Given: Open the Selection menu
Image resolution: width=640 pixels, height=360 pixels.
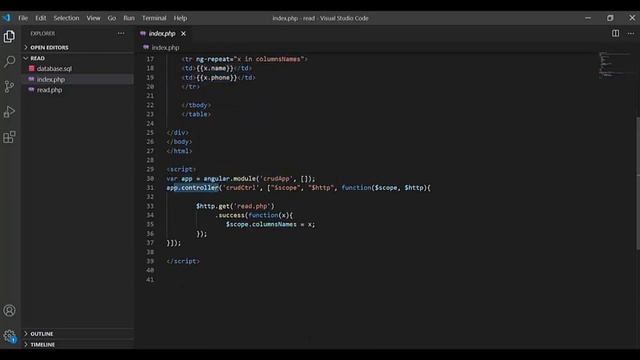Looking at the screenshot, I should pyautogui.click(x=66, y=18).
